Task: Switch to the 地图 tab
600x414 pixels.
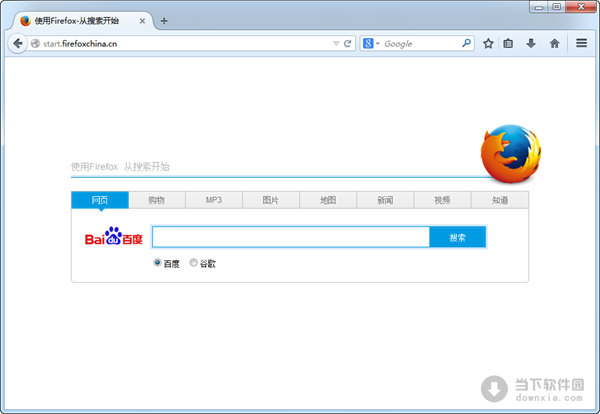Action: pyautogui.click(x=328, y=200)
